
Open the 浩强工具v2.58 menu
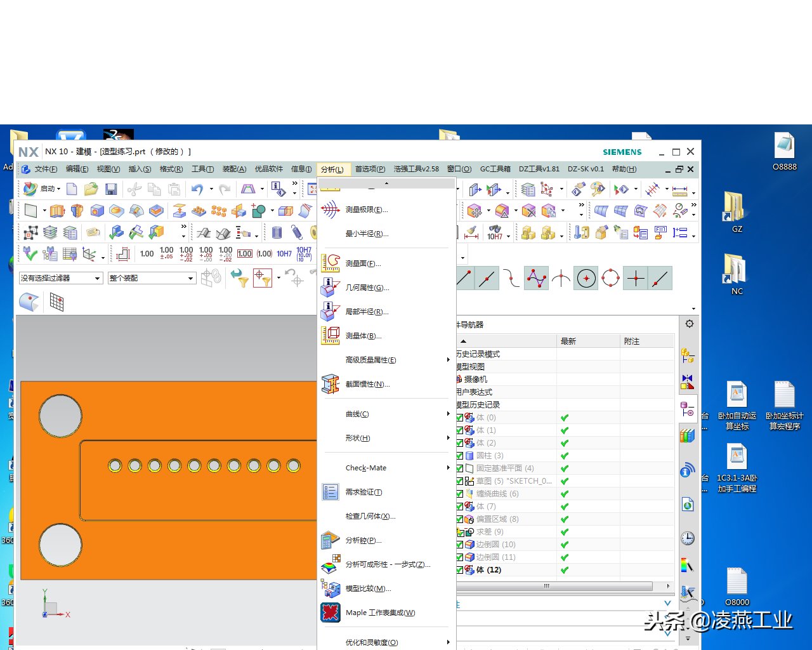tap(416, 169)
